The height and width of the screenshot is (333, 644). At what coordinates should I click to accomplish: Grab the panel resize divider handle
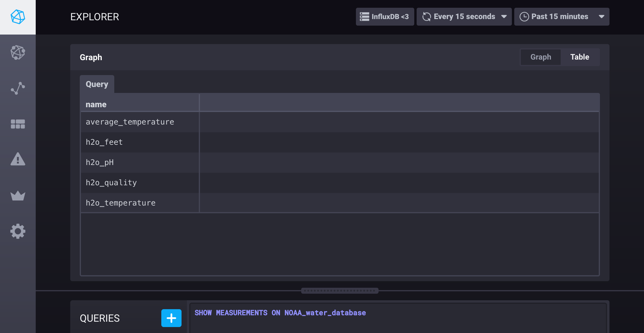(340, 290)
